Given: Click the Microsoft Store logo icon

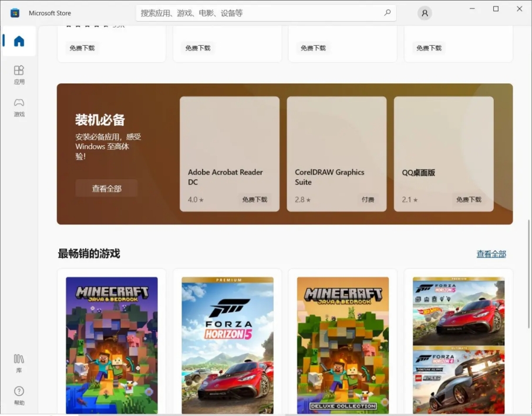Looking at the screenshot, I should tap(14, 12).
